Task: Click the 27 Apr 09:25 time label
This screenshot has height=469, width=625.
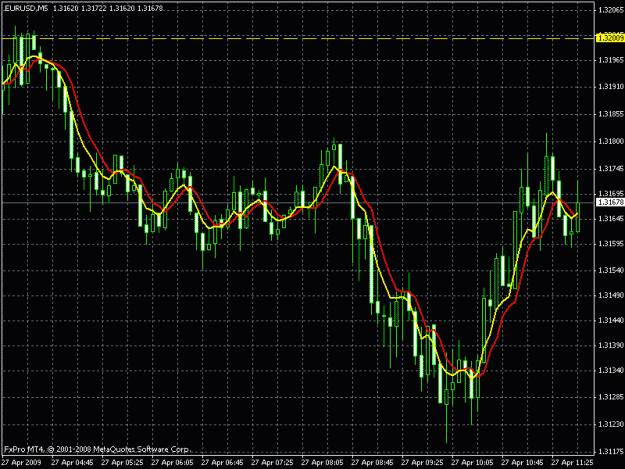Action: (x=422, y=463)
